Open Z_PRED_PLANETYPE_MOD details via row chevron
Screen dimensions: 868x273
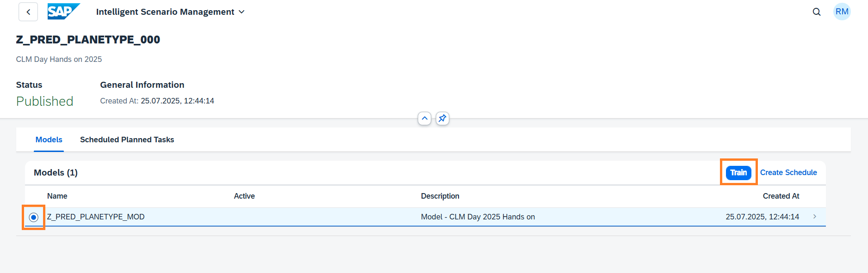[x=814, y=217]
